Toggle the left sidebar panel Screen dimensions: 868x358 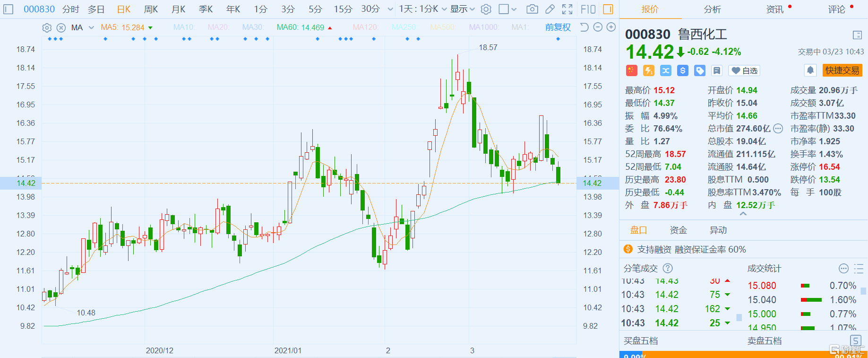coord(9,9)
